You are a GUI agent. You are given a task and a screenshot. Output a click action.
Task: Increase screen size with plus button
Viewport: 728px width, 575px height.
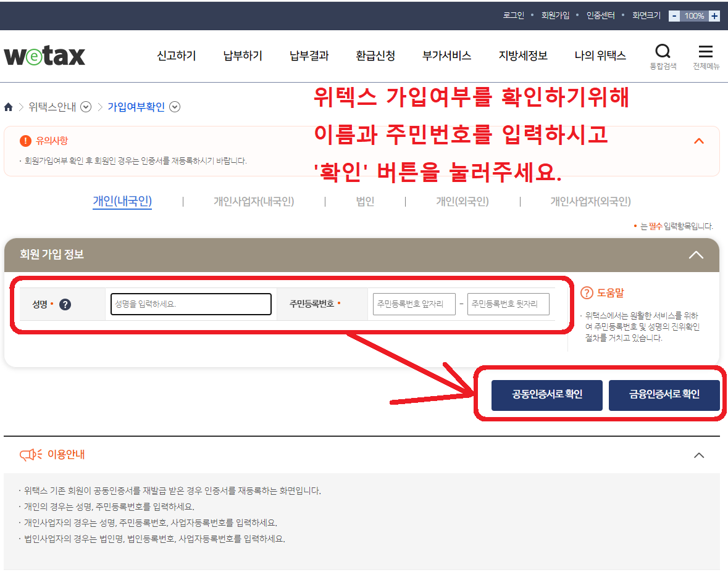714,16
